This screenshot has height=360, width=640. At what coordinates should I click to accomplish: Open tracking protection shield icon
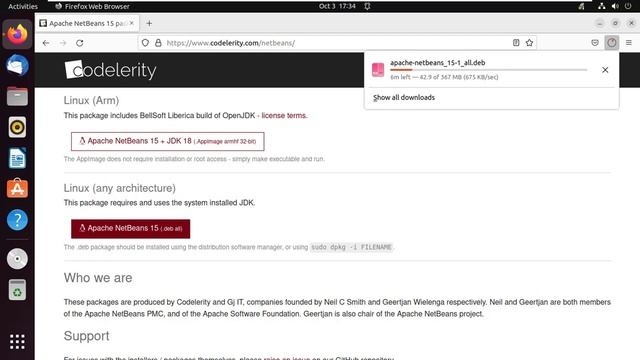click(x=145, y=43)
